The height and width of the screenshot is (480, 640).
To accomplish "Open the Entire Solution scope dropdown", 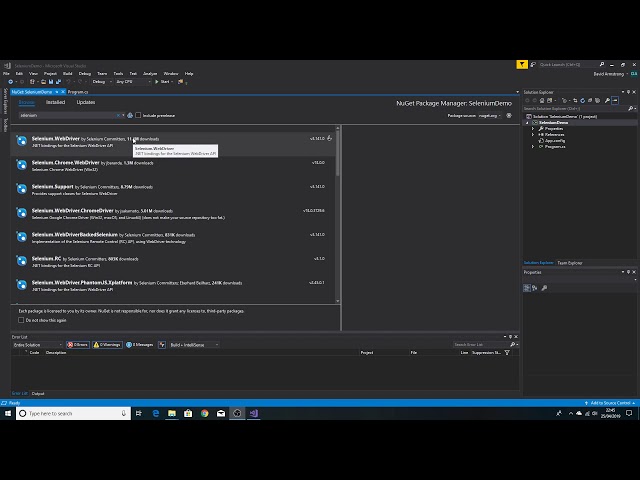I will tap(38, 345).
